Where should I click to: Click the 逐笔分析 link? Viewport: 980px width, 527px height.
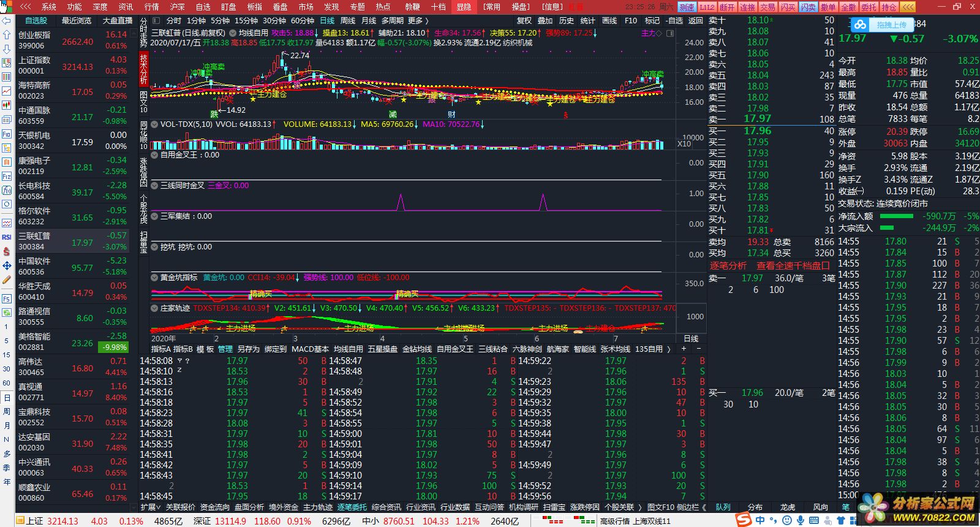pyautogui.click(x=728, y=265)
